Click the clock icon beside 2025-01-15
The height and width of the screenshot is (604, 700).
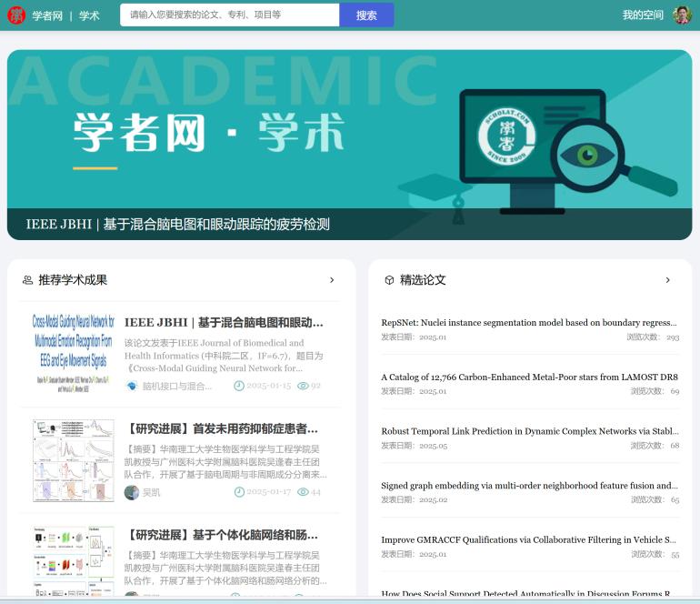(239, 386)
